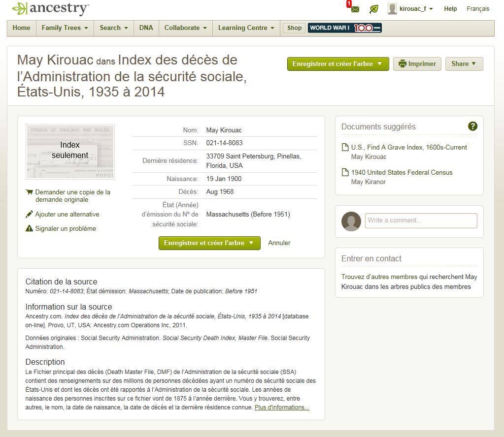Click the Index seulement thumbnail image
This screenshot has height=437, width=504.
coord(70,152)
